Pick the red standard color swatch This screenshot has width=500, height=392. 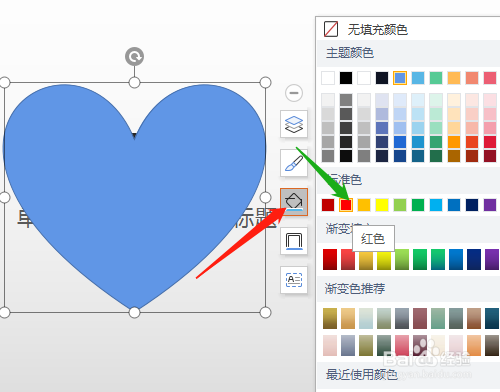[346, 205]
